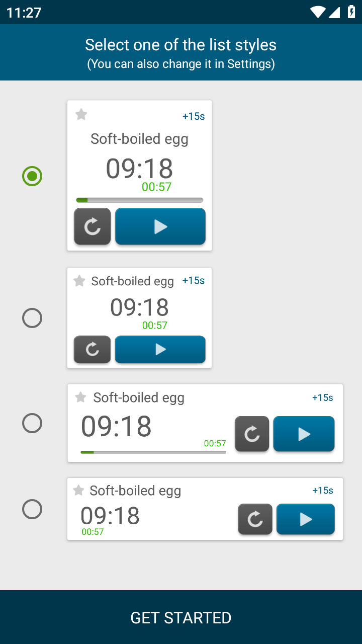Tap the star icon in the second style card
362x644 pixels.
pos(79,281)
